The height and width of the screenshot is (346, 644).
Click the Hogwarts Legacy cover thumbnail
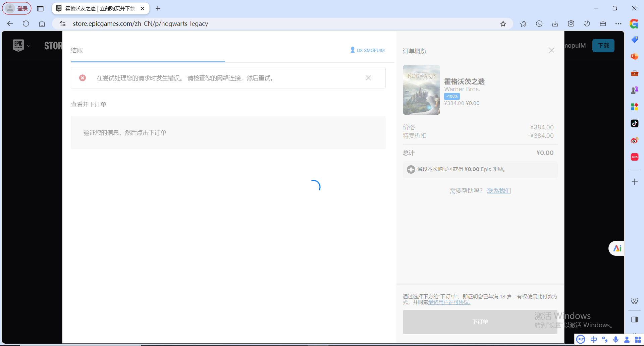(421, 90)
